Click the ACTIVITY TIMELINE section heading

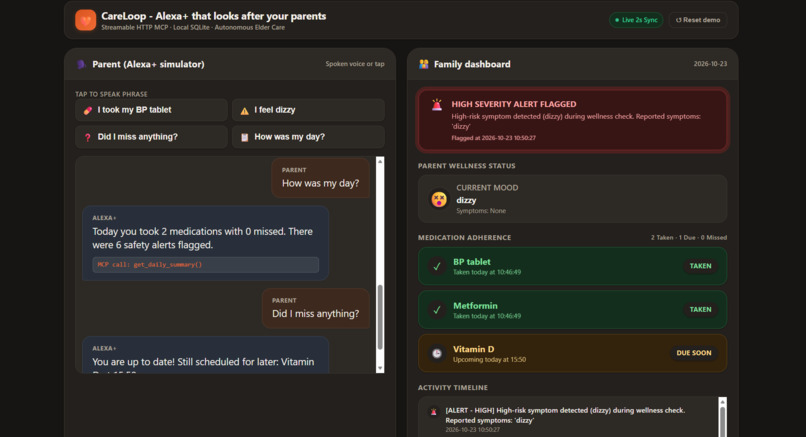coord(452,388)
